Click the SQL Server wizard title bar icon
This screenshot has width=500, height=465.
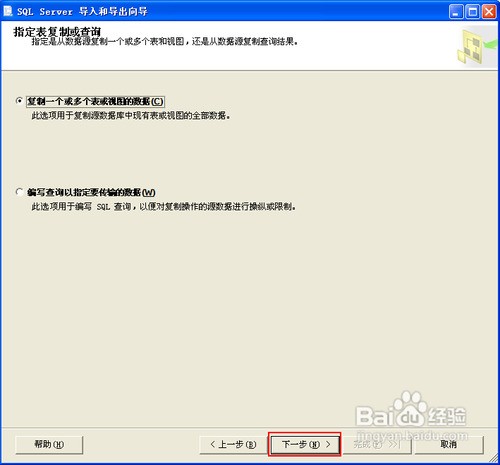8,11
